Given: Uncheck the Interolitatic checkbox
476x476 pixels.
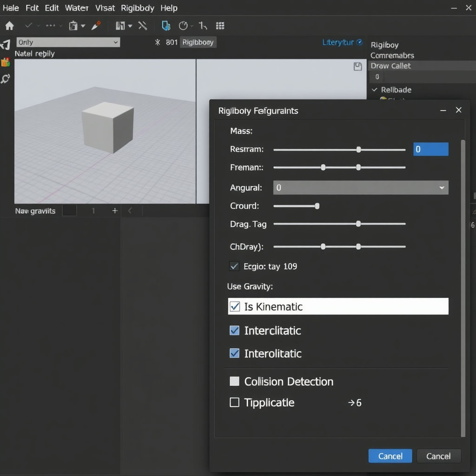Looking at the screenshot, I should click(234, 353).
